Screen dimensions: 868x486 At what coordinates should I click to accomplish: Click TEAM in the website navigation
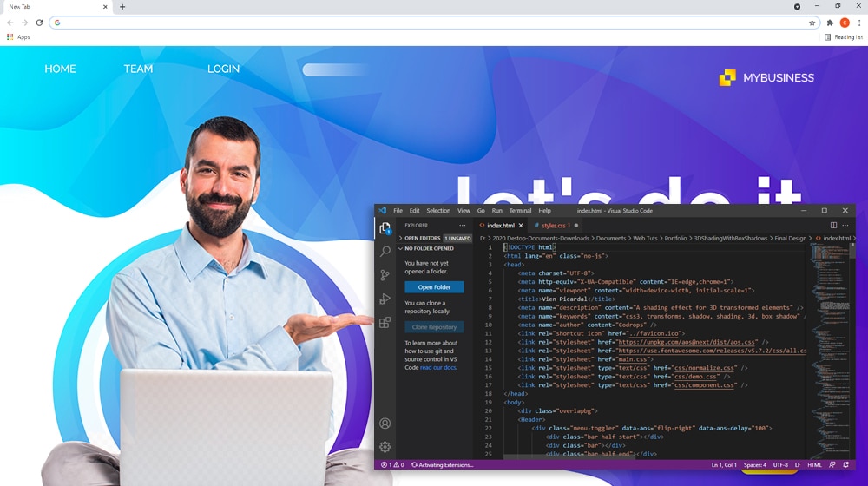(138, 69)
